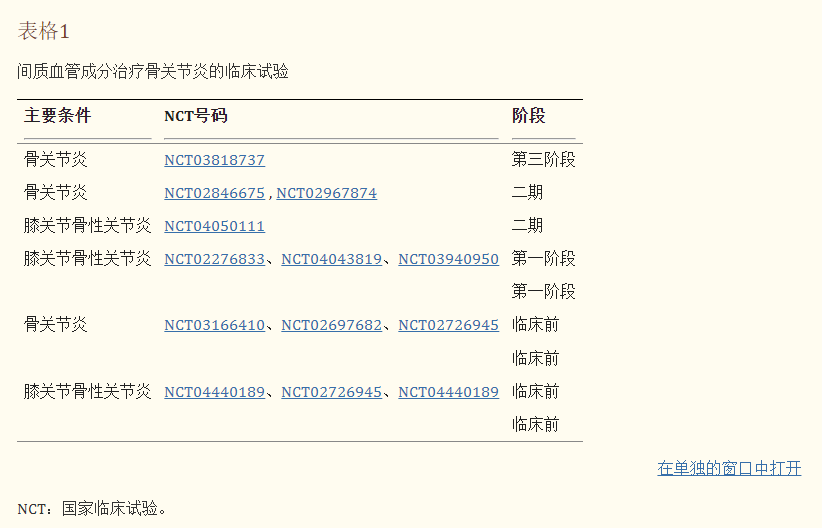Click the 主要条件 column header
This screenshot has height=528, width=822.
coord(58,116)
